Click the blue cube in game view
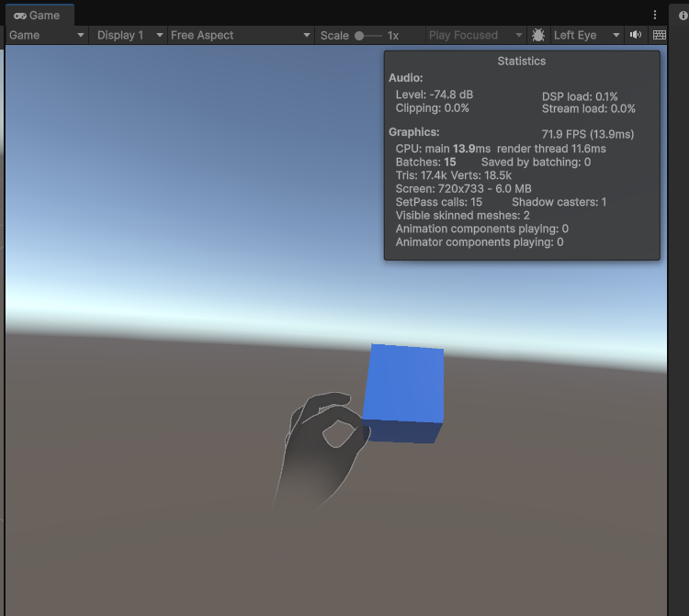This screenshot has width=689, height=616. (403, 394)
